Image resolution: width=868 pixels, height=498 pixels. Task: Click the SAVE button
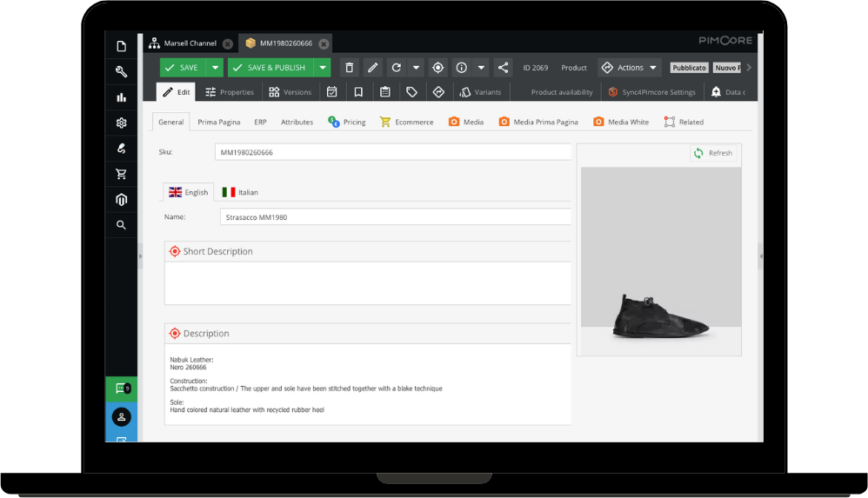(x=184, y=68)
